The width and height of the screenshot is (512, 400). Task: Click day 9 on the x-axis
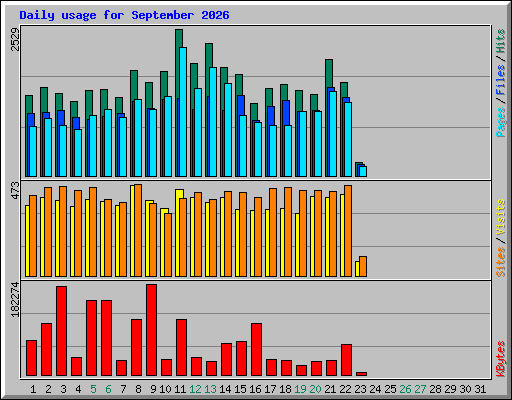(153, 389)
